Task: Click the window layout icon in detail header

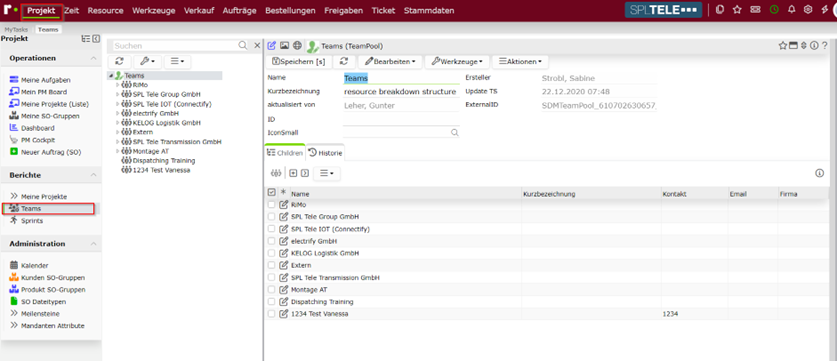Action: [793, 45]
